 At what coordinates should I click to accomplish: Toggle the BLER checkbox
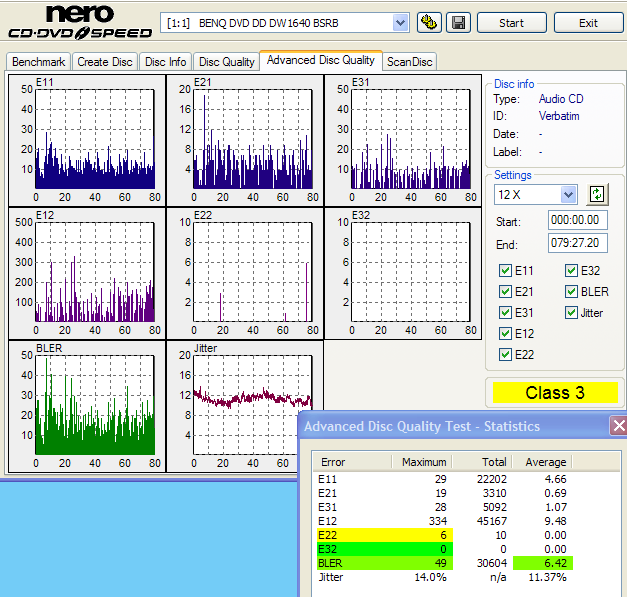click(571, 291)
